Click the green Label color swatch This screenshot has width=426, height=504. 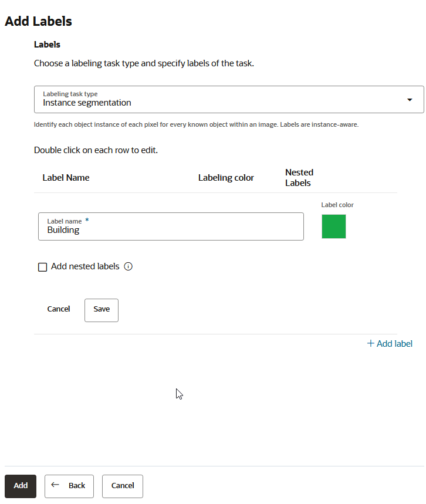(x=333, y=226)
